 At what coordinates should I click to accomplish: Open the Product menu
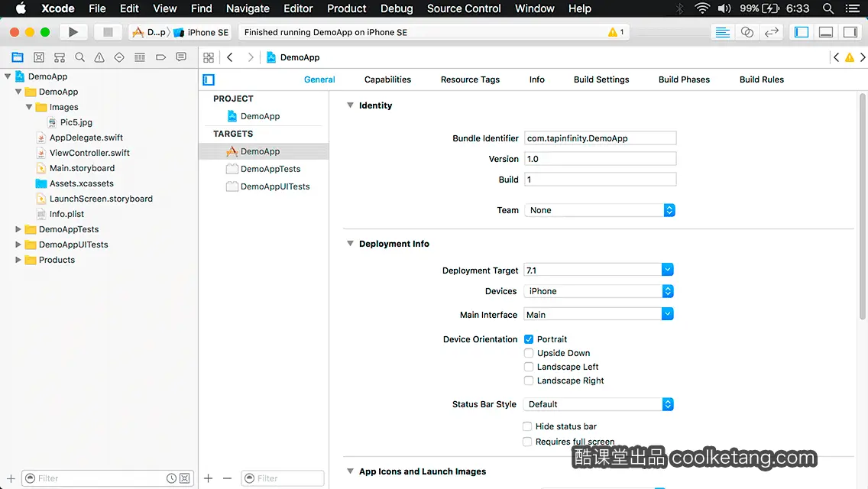(347, 8)
